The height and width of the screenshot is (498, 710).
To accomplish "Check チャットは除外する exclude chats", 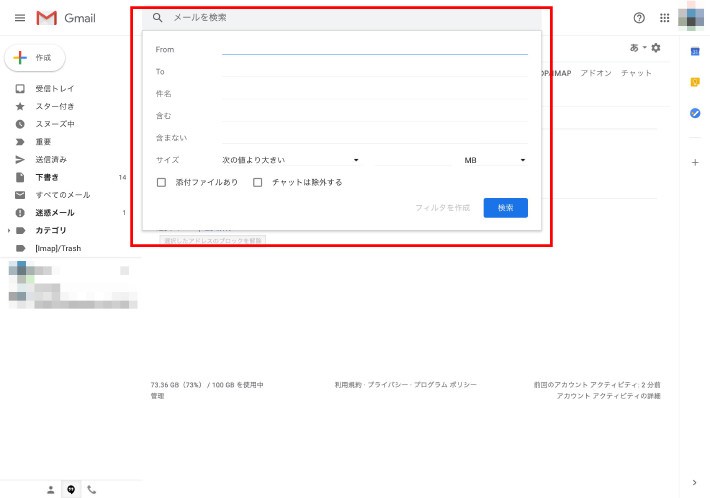I will 258,182.
